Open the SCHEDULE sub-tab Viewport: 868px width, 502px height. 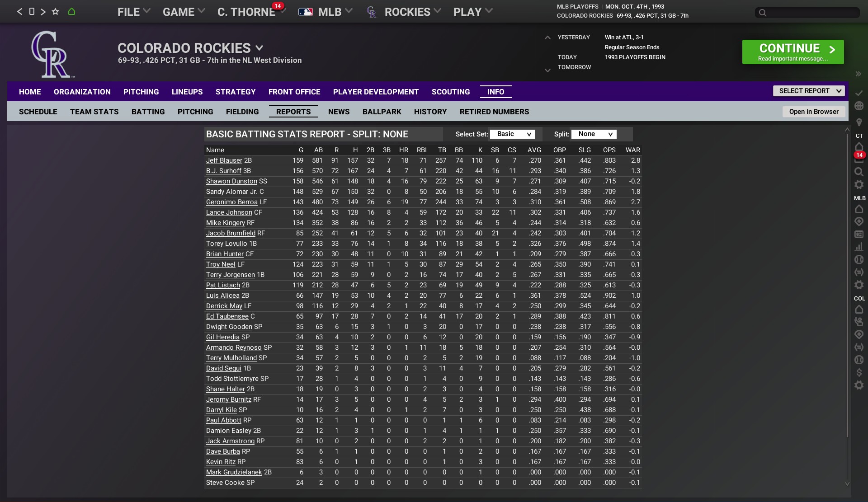coord(38,112)
